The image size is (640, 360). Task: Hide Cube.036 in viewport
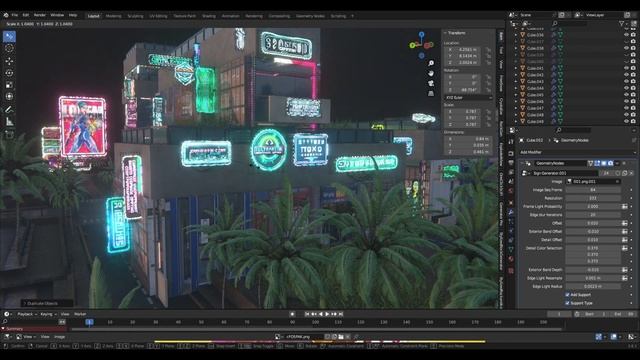(627, 35)
